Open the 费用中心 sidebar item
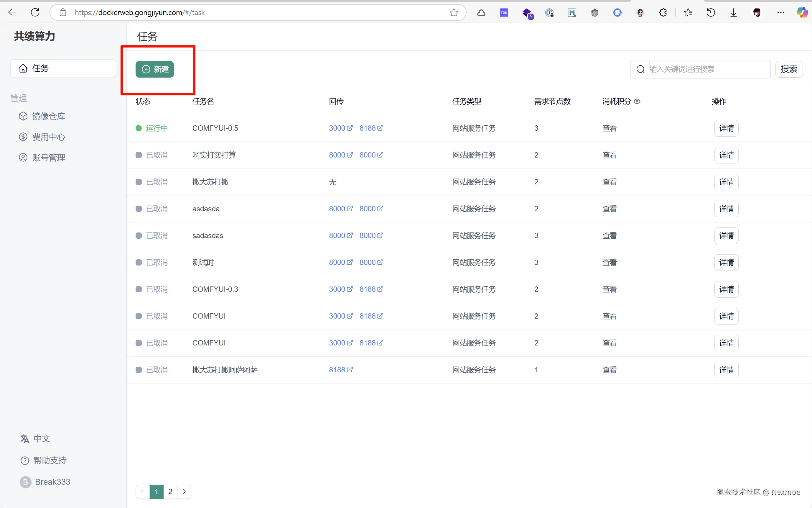The width and height of the screenshot is (812, 508). coord(48,137)
